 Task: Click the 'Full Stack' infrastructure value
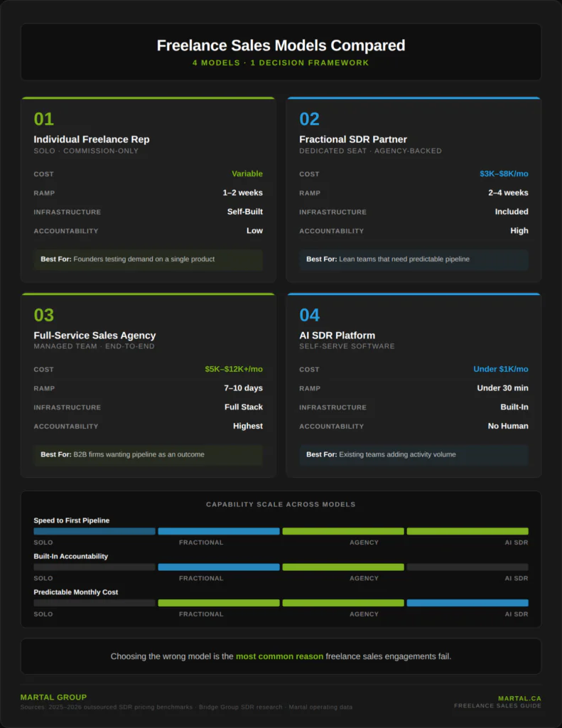[243, 407]
